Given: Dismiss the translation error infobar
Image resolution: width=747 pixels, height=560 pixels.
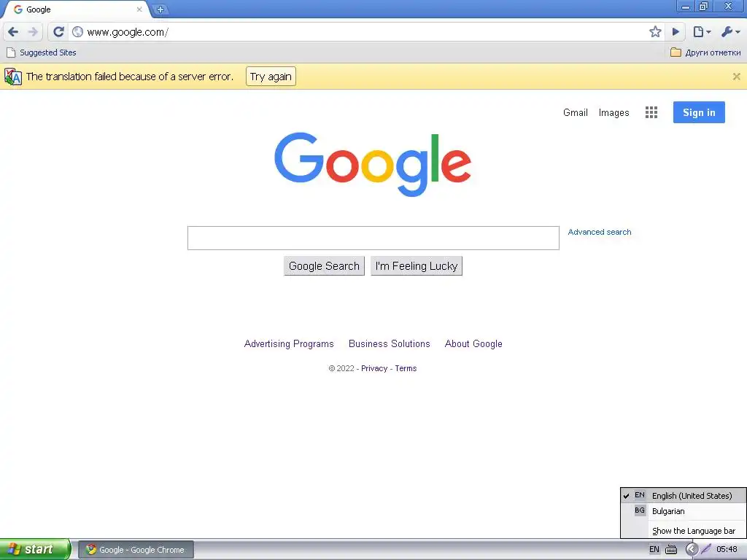Looking at the screenshot, I should [736, 76].
